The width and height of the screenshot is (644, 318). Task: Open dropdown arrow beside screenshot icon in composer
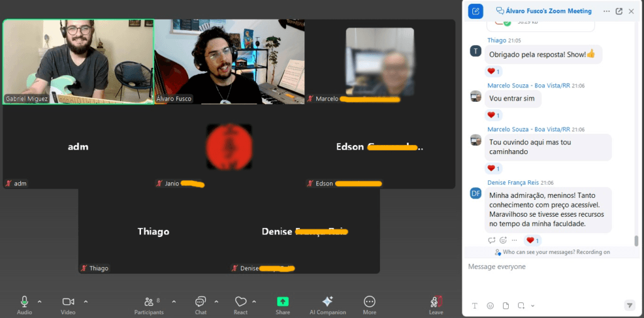[x=533, y=306]
